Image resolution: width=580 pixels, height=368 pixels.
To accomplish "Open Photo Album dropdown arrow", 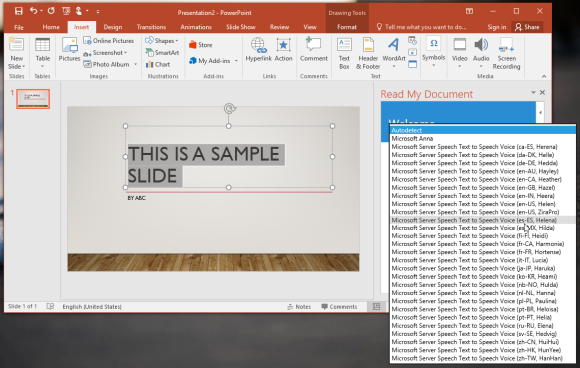I will [x=135, y=64].
